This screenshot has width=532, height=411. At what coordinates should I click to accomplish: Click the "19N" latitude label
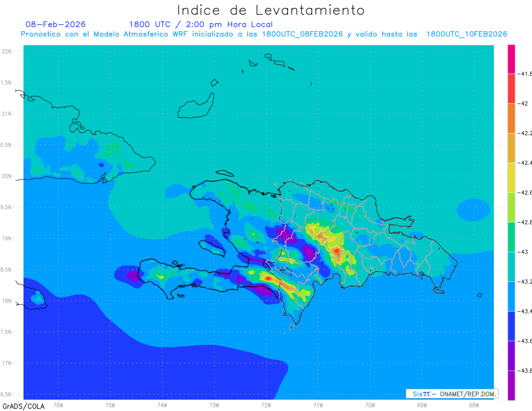pos(7,238)
